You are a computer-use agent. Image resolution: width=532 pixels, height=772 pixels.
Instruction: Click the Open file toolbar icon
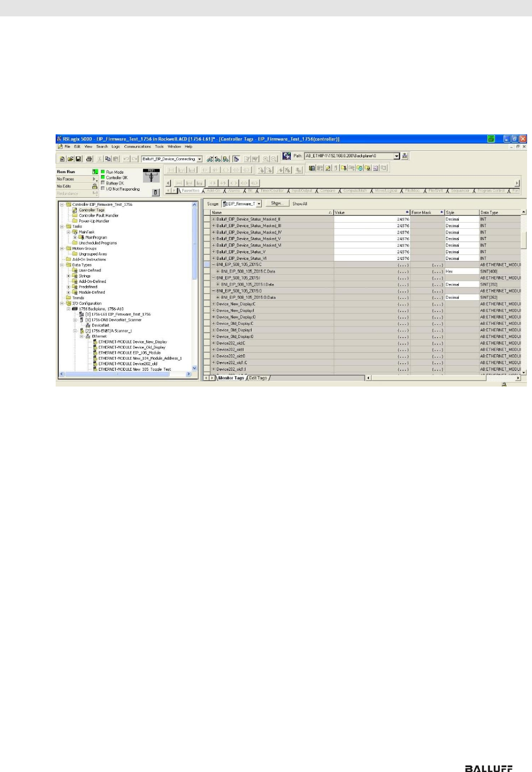click(70, 159)
